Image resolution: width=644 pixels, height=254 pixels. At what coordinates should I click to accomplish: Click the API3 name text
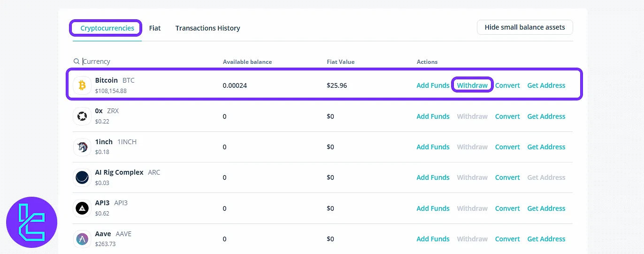click(102, 203)
